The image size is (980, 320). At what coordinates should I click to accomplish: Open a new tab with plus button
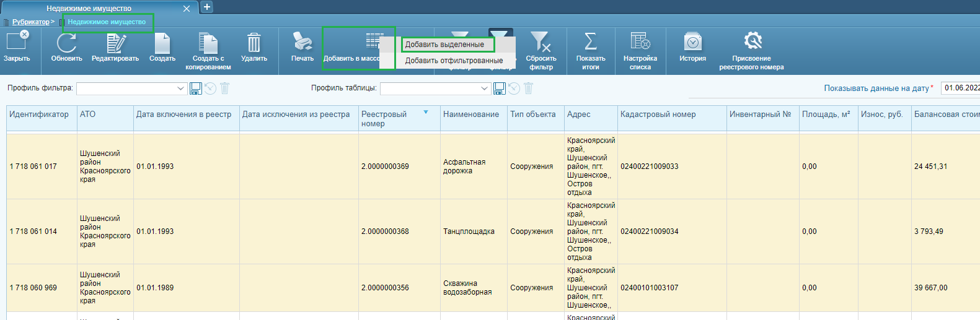point(207,7)
